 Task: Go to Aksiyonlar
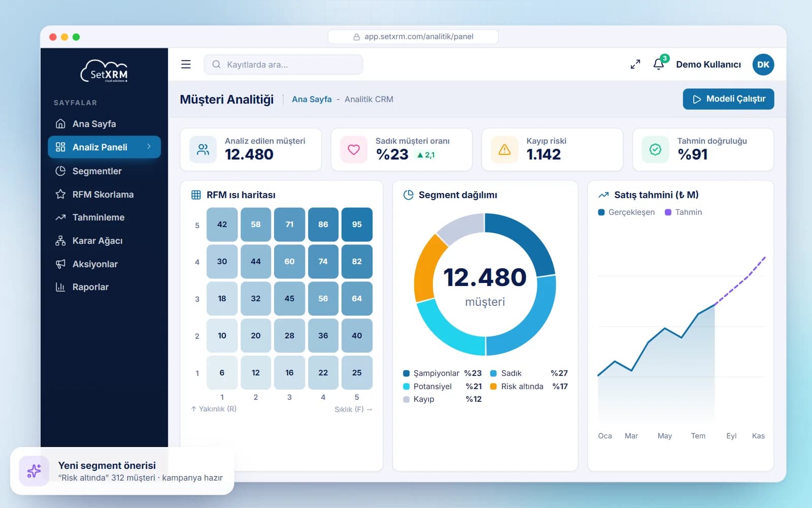click(x=104, y=264)
